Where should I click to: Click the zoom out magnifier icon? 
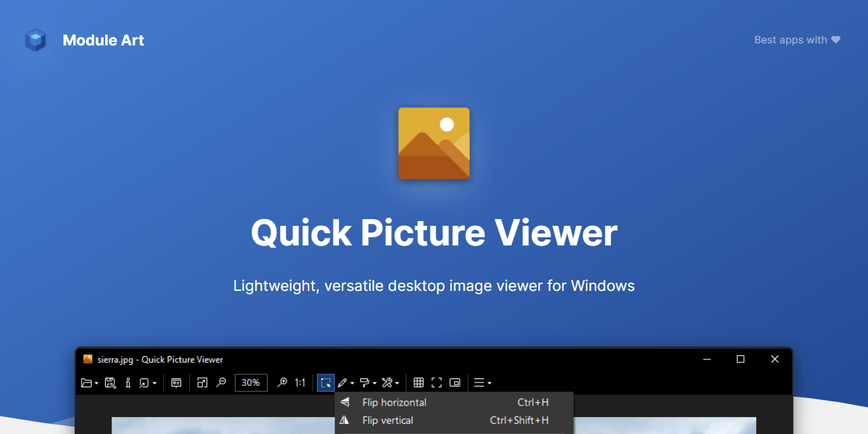pyautogui.click(x=220, y=382)
